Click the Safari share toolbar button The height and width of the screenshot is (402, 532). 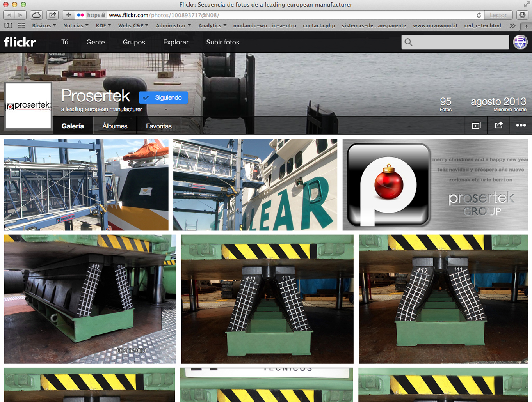(52, 15)
